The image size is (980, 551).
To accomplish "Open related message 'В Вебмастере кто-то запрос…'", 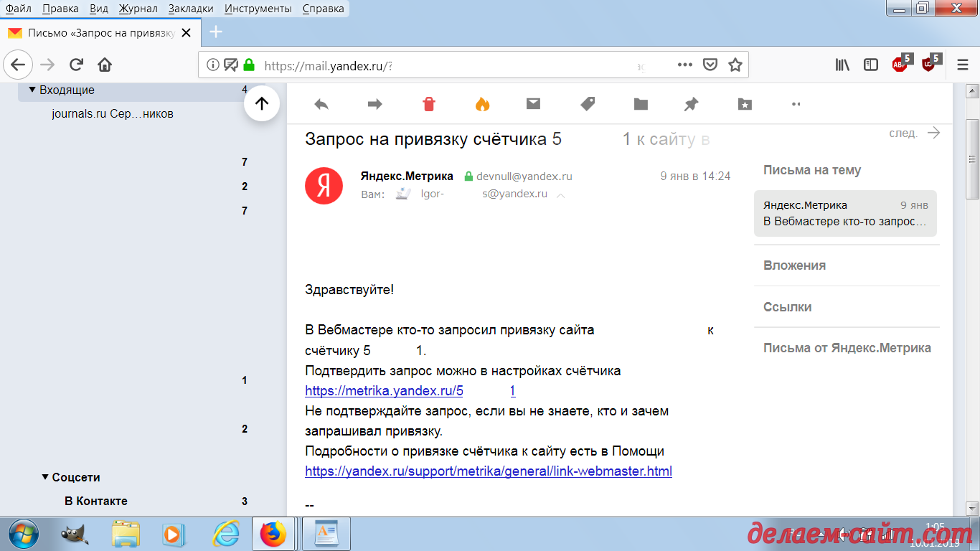I will coord(846,213).
